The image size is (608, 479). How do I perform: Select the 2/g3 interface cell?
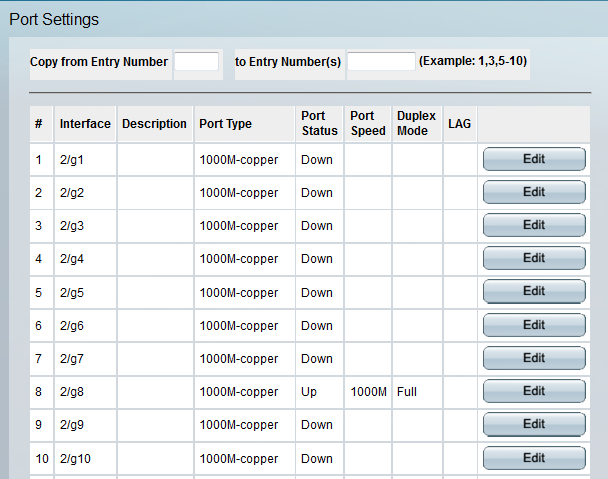click(85, 226)
